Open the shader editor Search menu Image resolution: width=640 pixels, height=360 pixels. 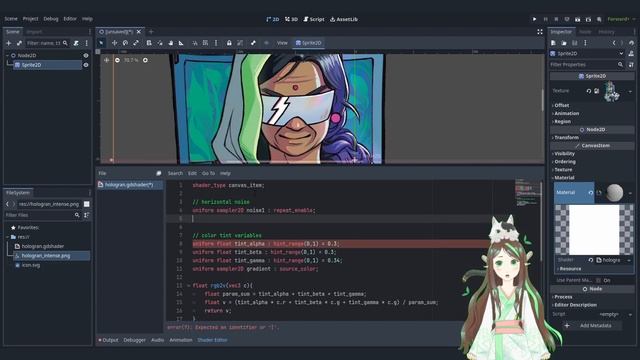[x=175, y=173]
